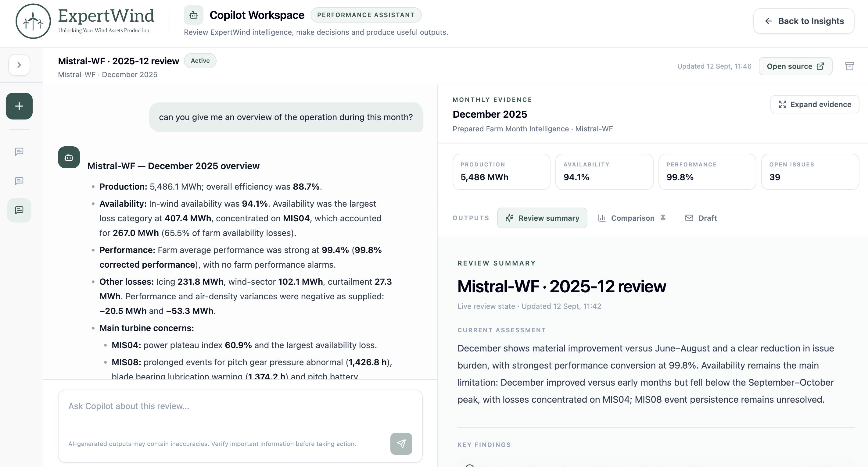Screen dimensions: 868x467
Task: Click the 'Mistral-WF — December 2025 overview' heading
Action: point(173,166)
